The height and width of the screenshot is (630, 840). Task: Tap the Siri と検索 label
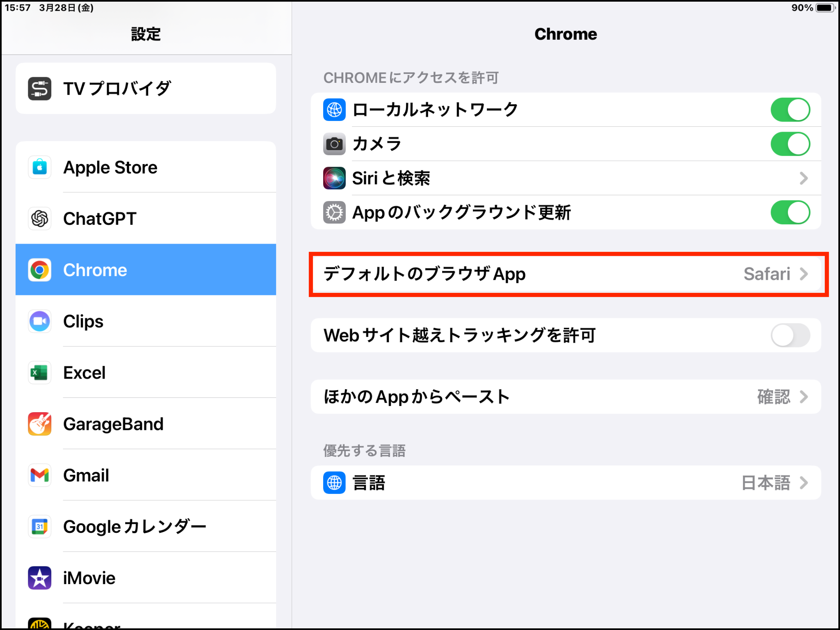[391, 178]
